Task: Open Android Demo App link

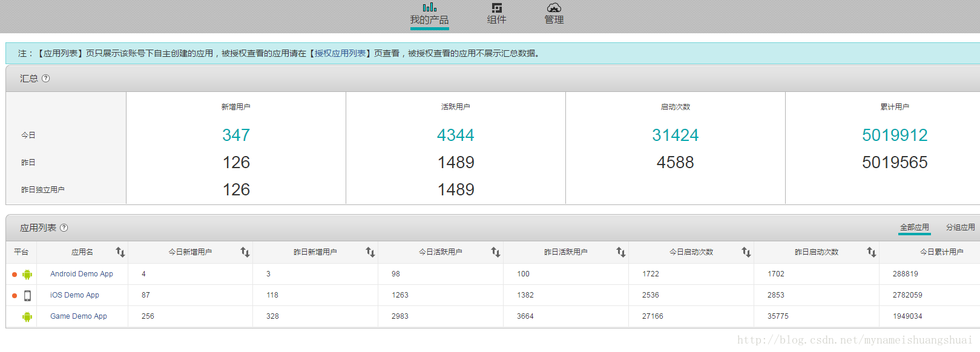Action: point(82,274)
